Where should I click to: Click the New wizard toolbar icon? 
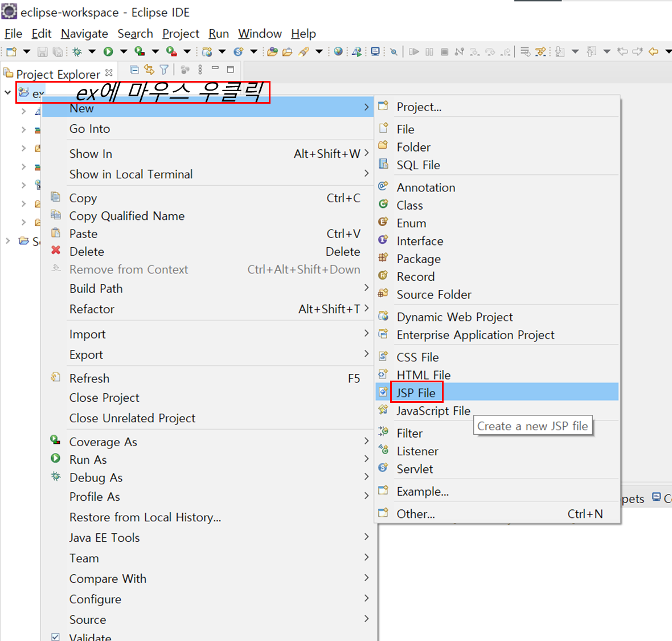point(11,52)
